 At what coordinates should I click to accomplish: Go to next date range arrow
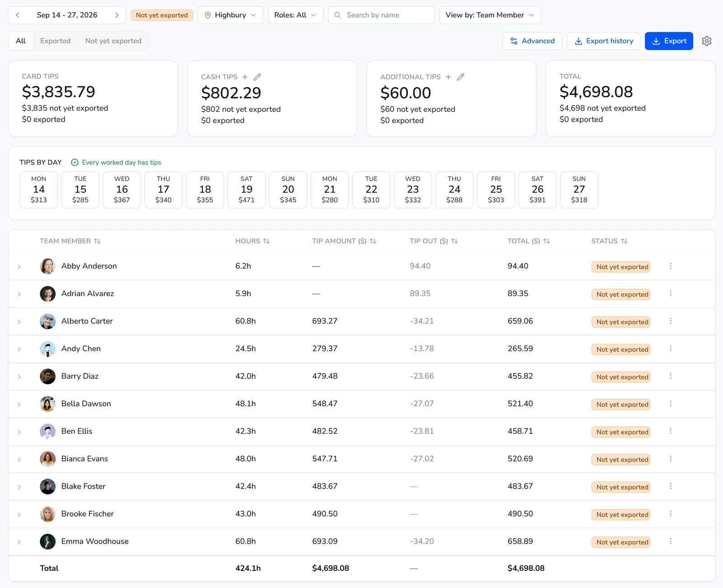117,15
